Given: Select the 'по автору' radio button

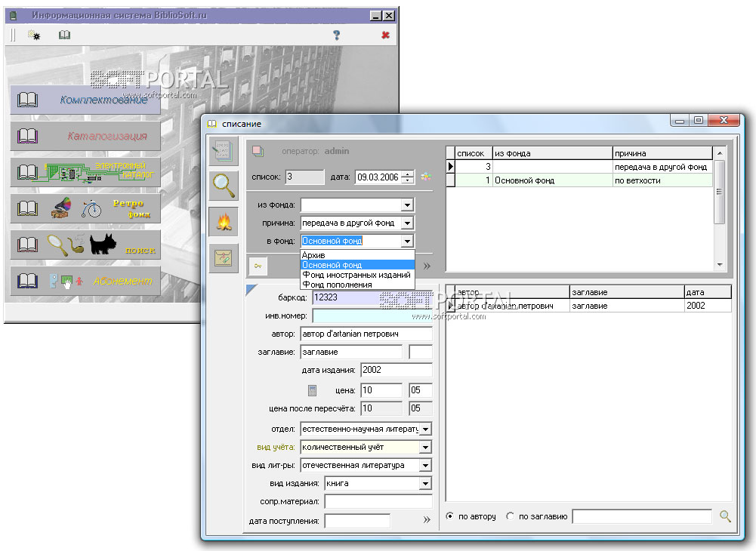Looking at the screenshot, I should pos(450,516).
